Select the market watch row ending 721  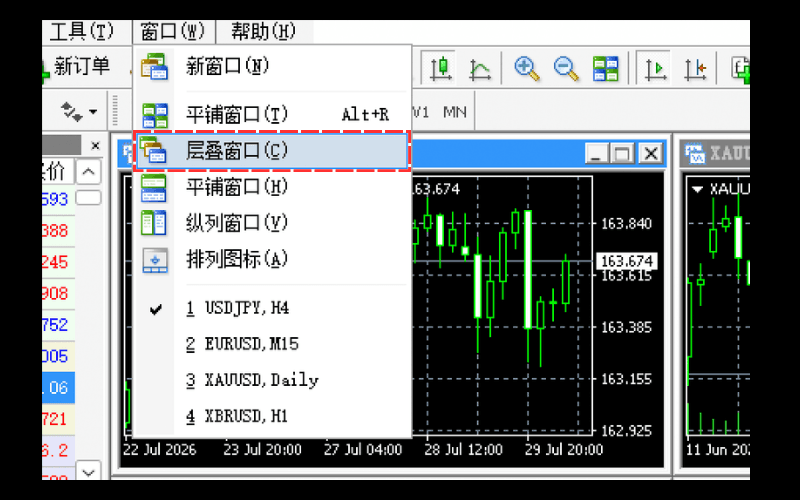59,419
